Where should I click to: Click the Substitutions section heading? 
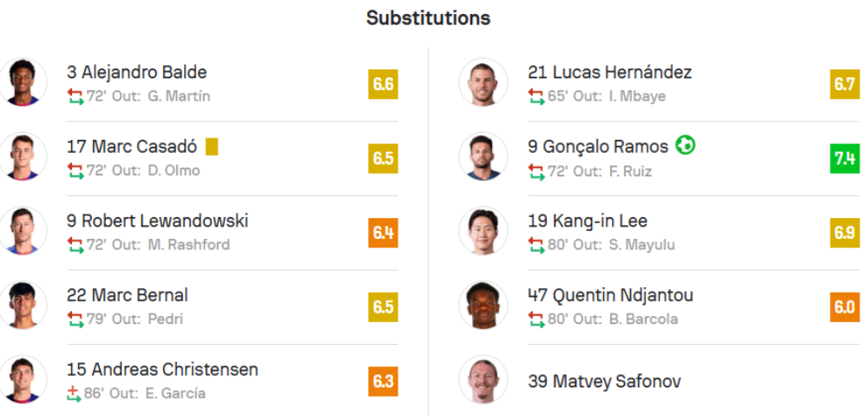point(428,18)
